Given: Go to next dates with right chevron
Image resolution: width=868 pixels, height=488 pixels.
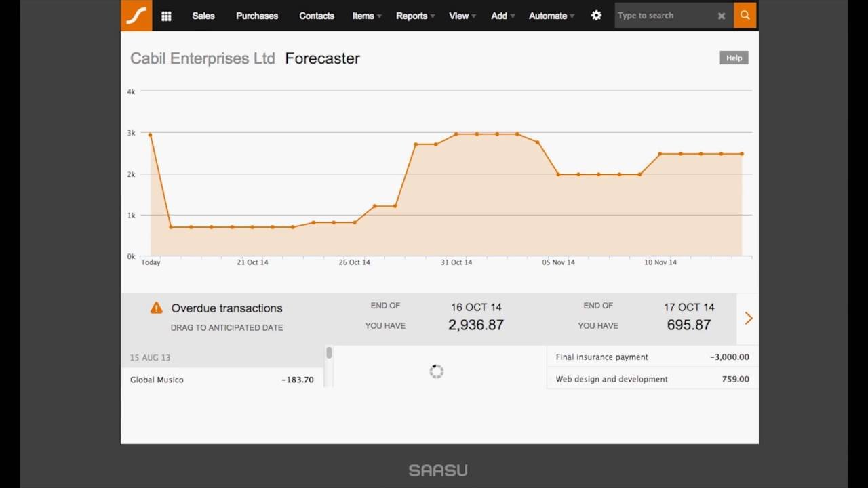Looking at the screenshot, I should pyautogui.click(x=749, y=318).
